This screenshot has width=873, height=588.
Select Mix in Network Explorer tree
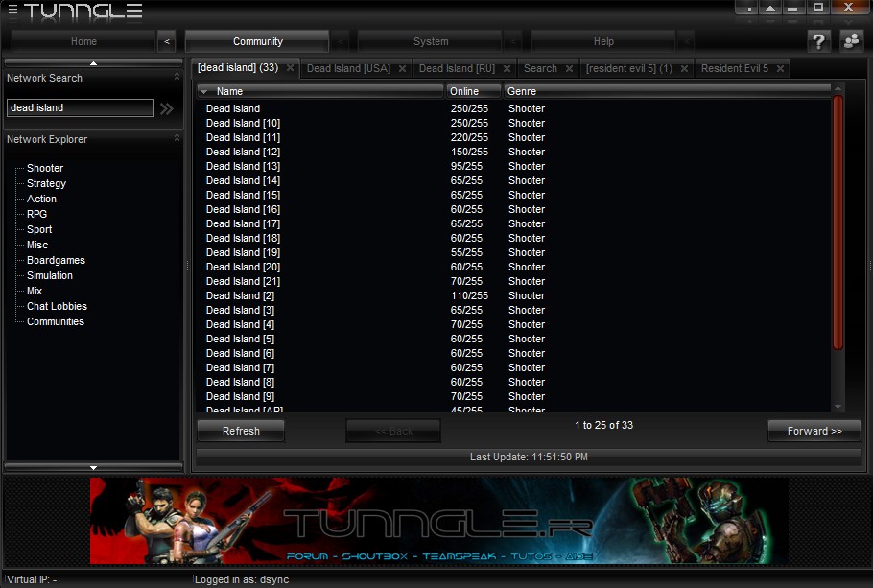(x=35, y=291)
